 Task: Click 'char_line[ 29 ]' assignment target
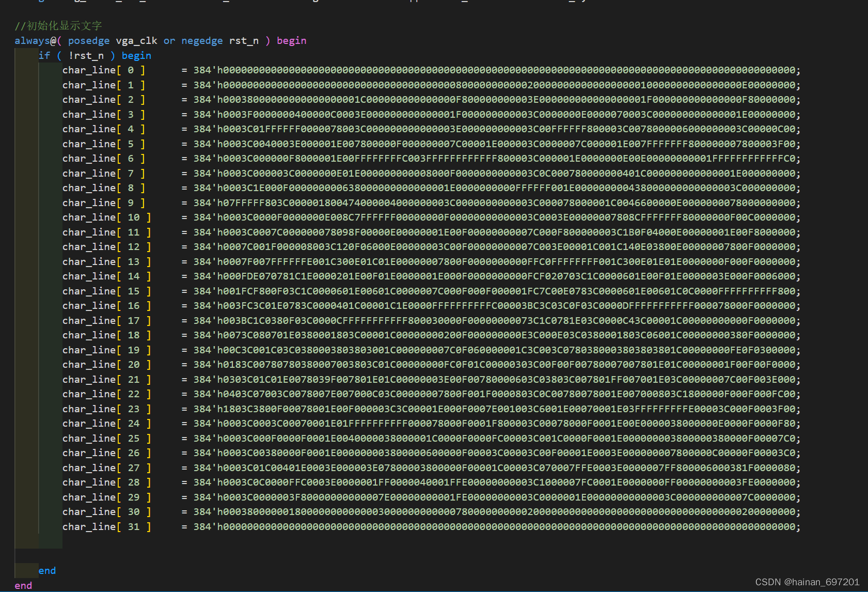107,497
